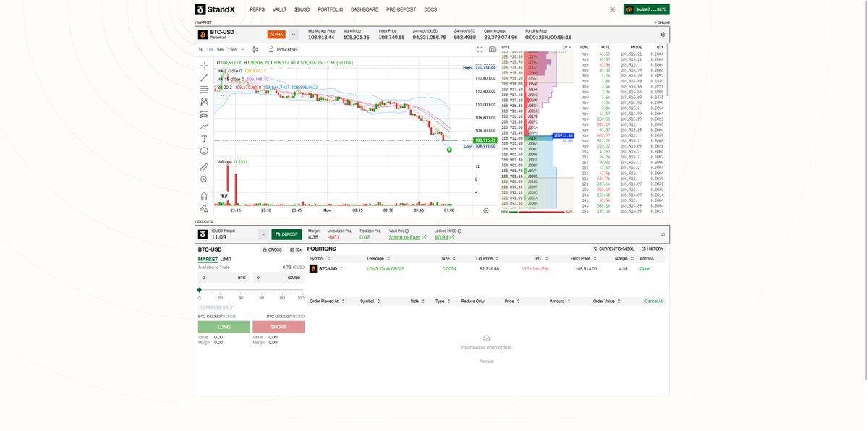Switch to the MARKET order tab
The image size is (868, 431).
click(208, 259)
